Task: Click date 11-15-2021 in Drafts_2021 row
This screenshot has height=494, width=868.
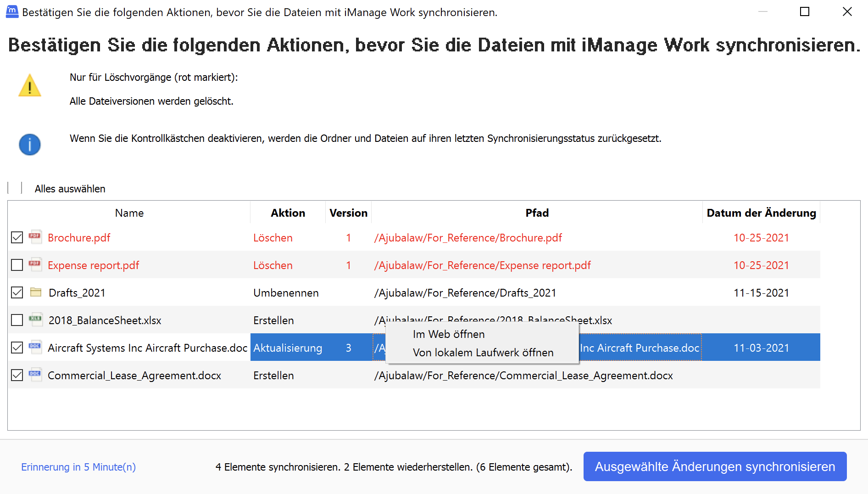Action: coord(761,293)
